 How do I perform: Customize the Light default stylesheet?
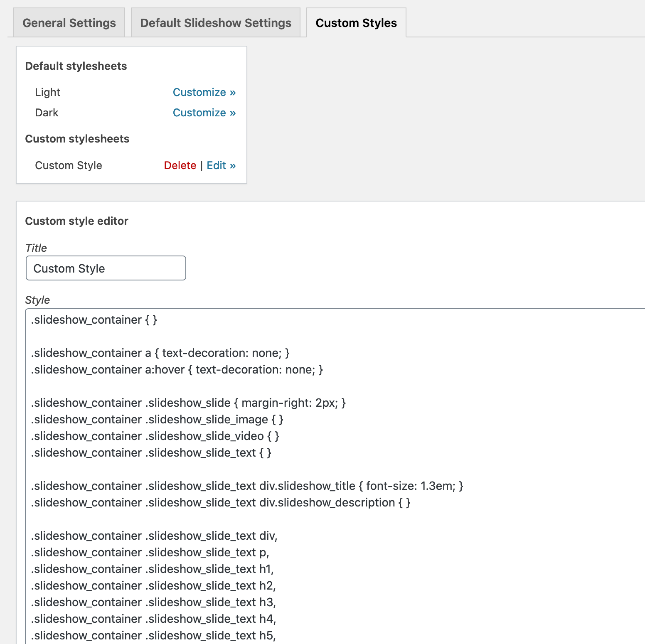coord(204,92)
